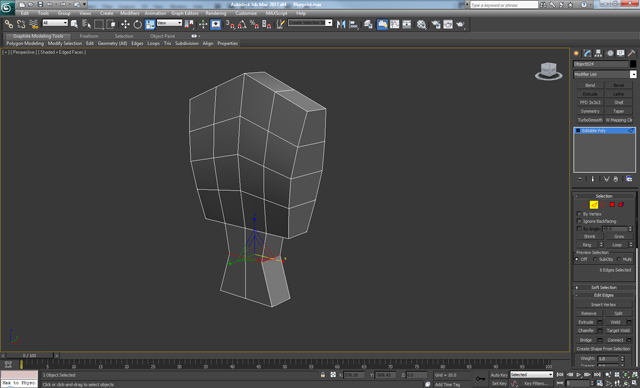Switch to the Freeform ribbon tab
This screenshot has height=388, width=640.
pos(89,36)
